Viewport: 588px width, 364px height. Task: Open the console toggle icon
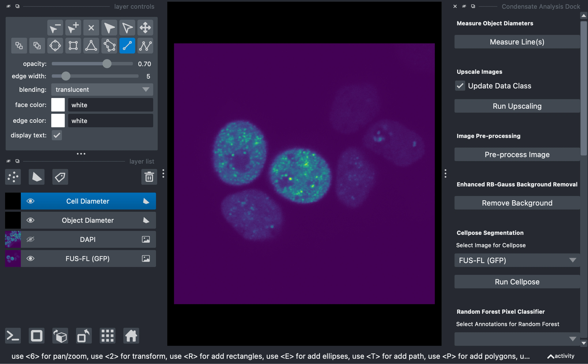click(x=13, y=335)
